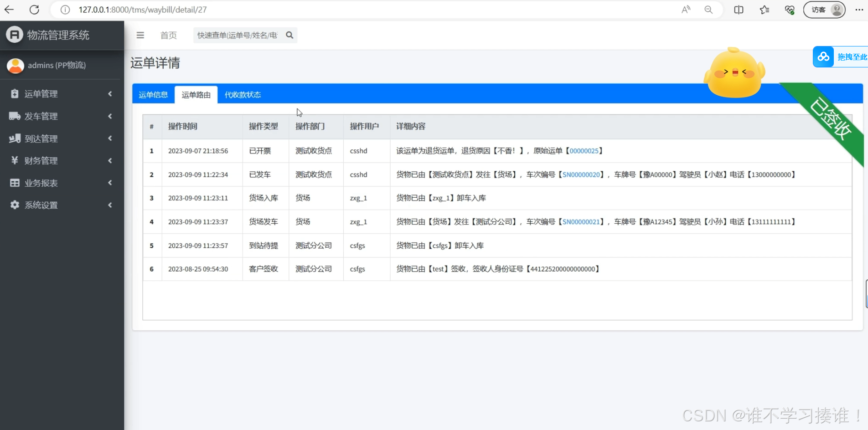Click the logistics system logo icon
Screen dimensions: 868x430
click(x=15, y=35)
